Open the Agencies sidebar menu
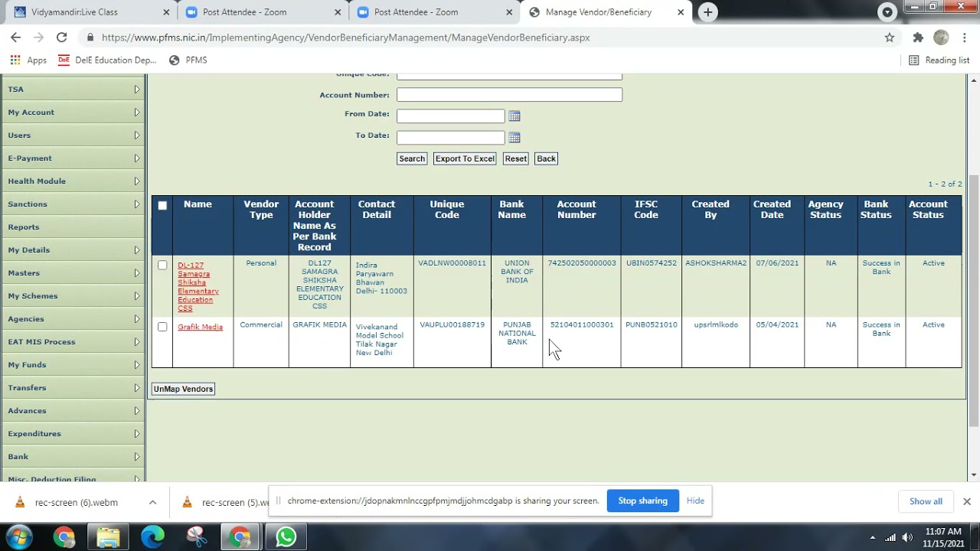980x551 pixels. [x=73, y=319]
